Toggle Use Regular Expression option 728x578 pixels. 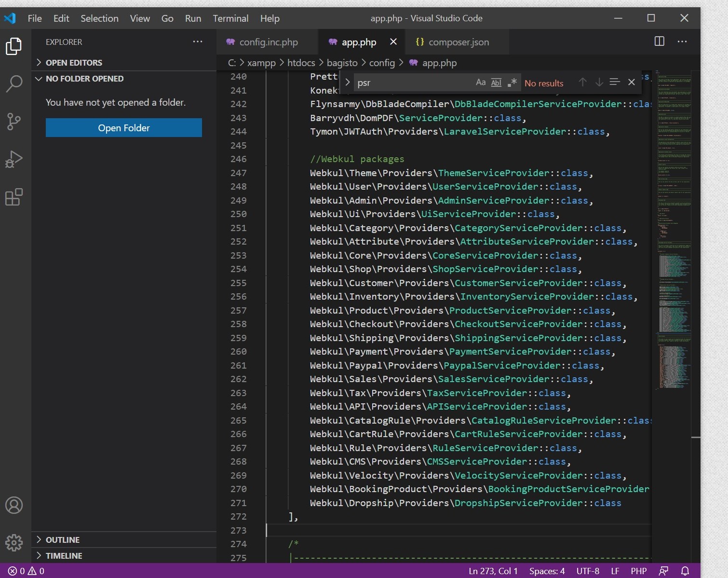[x=512, y=83]
